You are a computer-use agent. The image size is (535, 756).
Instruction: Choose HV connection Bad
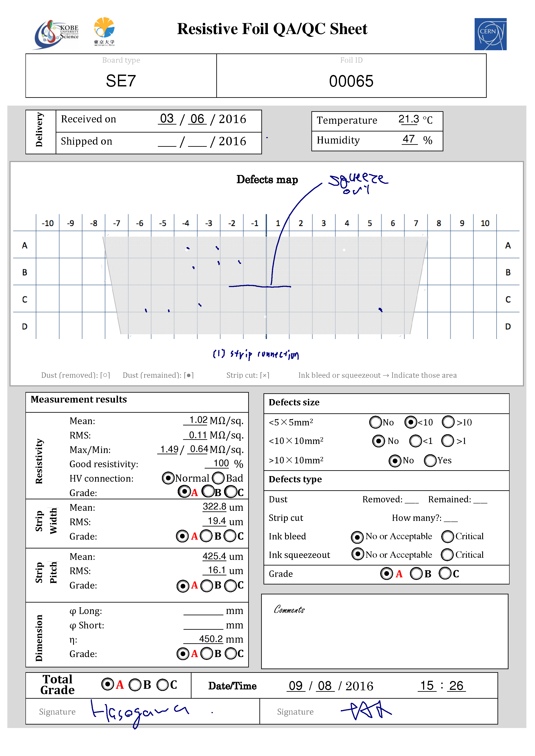coord(218,478)
